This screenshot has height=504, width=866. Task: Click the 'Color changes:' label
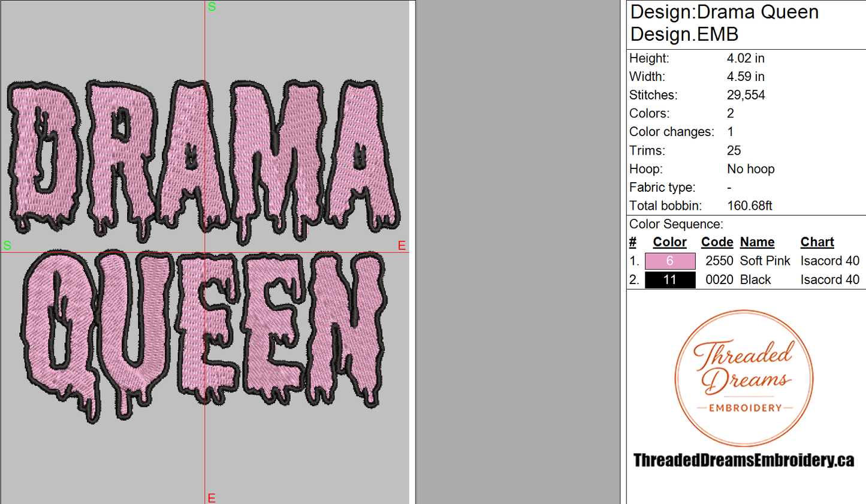pyautogui.click(x=672, y=132)
